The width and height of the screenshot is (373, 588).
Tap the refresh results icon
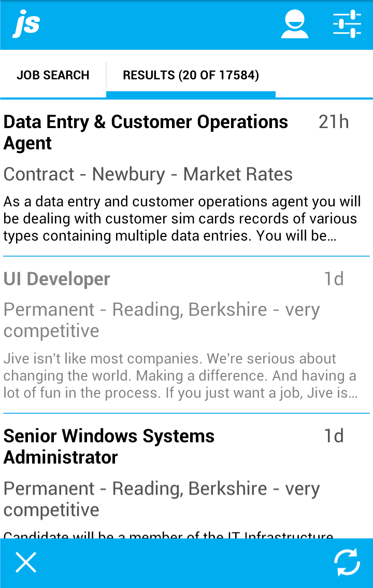click(347, 562)
